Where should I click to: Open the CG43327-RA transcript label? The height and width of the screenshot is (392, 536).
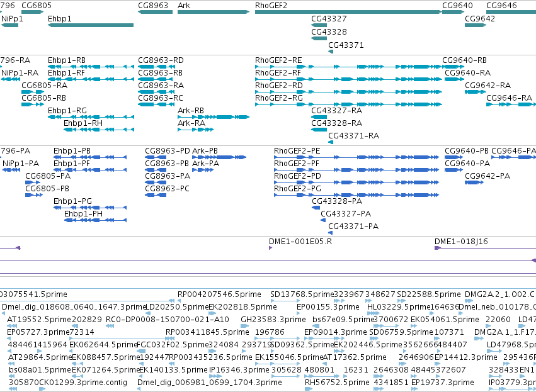tap(337, 111)
